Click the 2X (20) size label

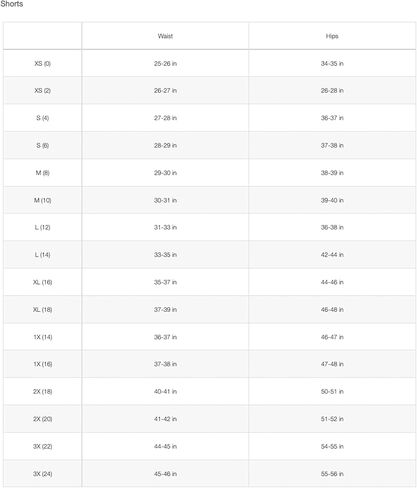click(42, 419)
